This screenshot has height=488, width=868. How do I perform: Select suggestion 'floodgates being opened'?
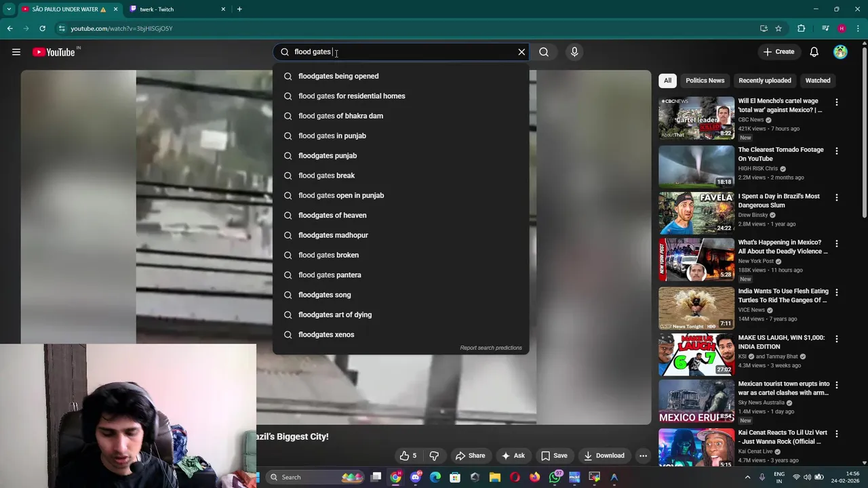click(x=401, y=76)
